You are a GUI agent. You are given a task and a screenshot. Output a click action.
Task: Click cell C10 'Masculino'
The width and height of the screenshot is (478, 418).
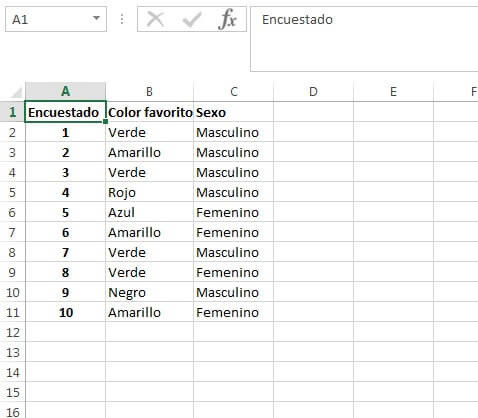tap(233, 292)
